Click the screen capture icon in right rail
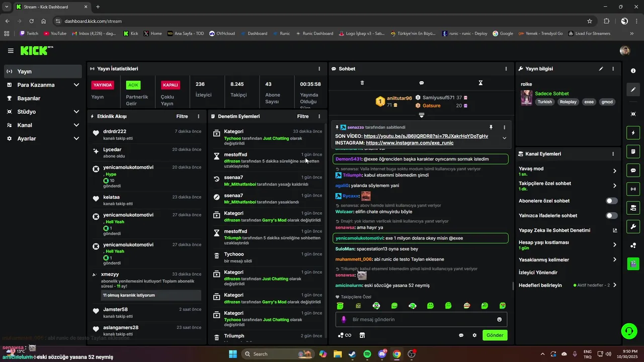 pos(633,114)
